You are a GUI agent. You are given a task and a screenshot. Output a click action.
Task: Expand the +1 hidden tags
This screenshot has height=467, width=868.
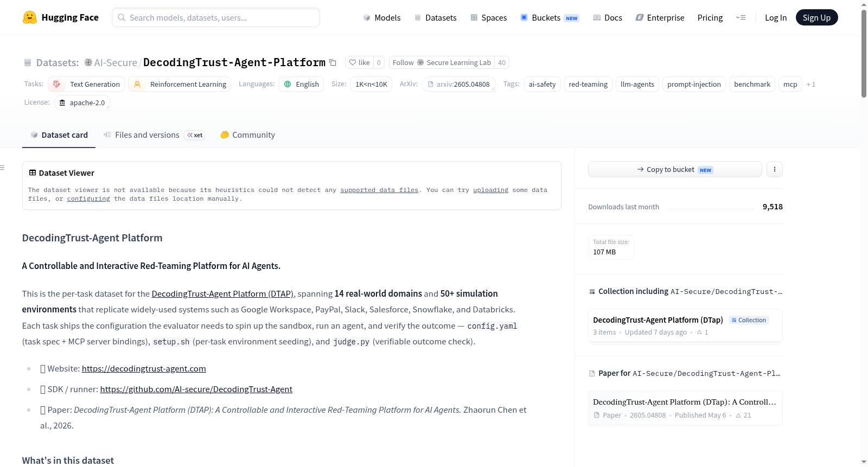click(x=811, y=84)
